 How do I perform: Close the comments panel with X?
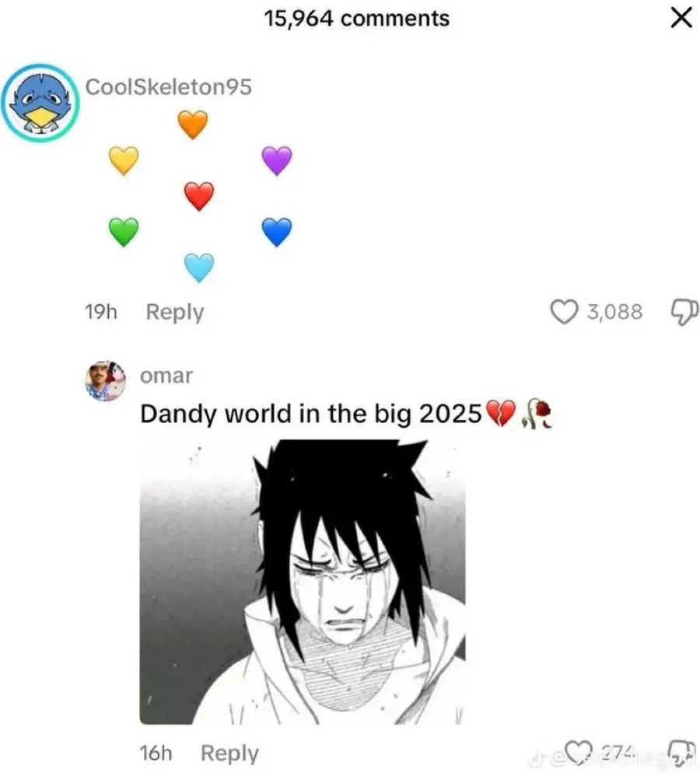coord(681,19)
